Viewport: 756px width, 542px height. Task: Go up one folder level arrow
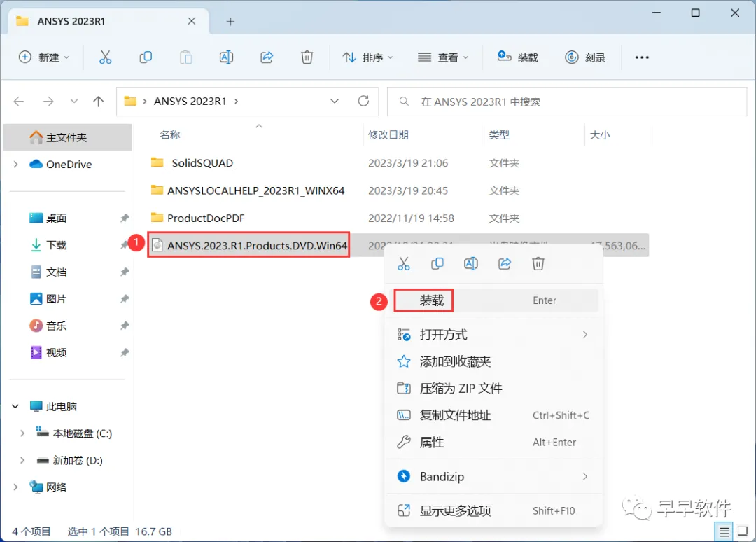[x=99, y=102]
